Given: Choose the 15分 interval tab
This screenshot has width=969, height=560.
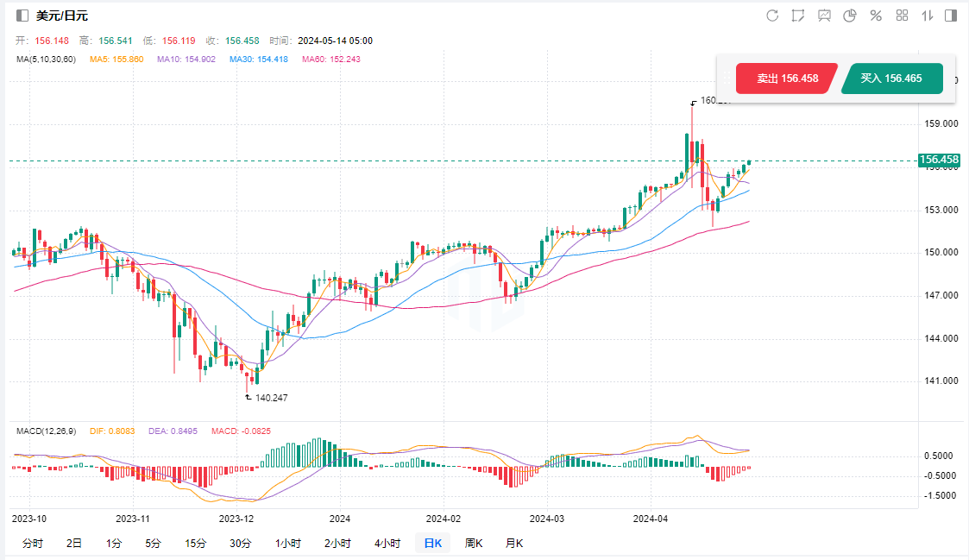Looking at the screenshot, I should coord(195,543).
